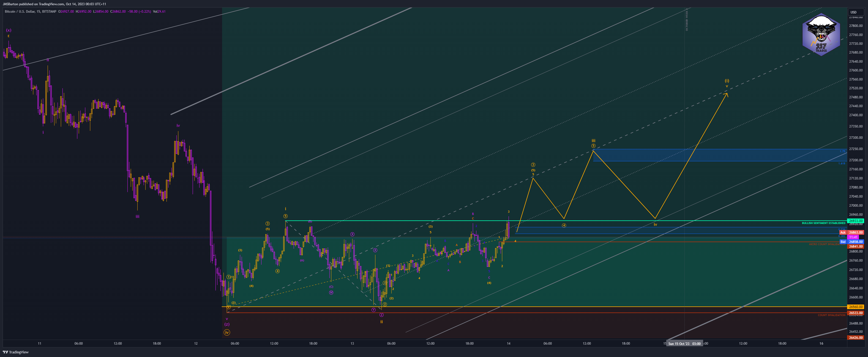Click the 27800.00 price axis label
Image resolution: width=868 pixels, height=357 pixels.
point(856,26)
